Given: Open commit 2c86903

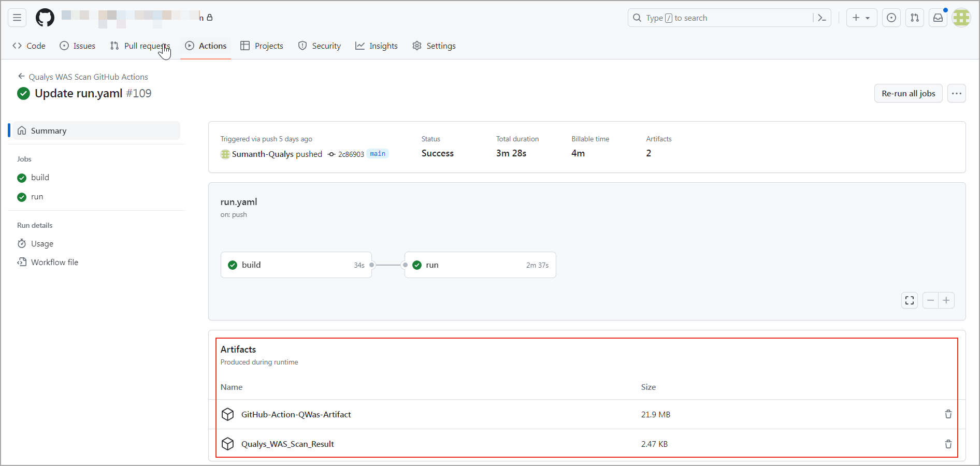Looking at the screenshot, I should point(351,154).
